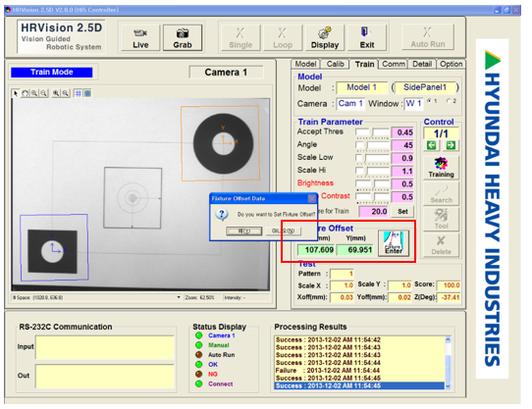Click the W 1 window field
The height and width of the screenshot is (409, 532).
(x=413, y=103)
